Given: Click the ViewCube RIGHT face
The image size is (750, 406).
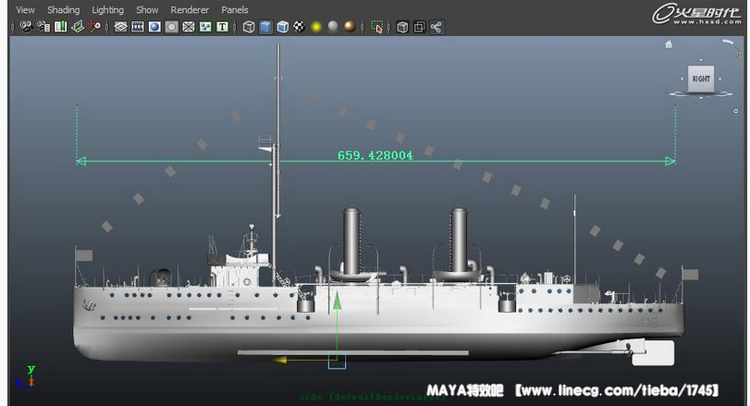Looking at the screenshot, I should click(700, 78).
